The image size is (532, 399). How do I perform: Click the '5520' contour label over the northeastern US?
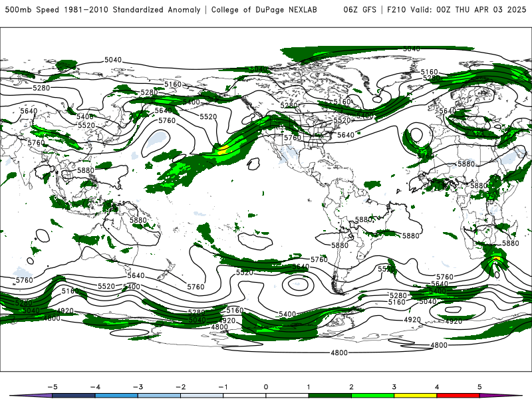(342, 120)
